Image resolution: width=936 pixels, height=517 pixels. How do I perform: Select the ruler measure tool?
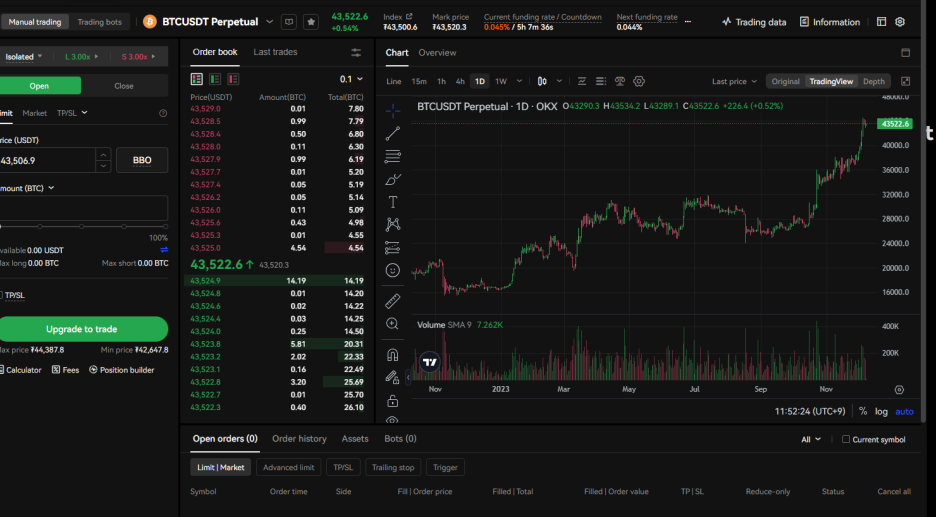(x=393, y=300)
